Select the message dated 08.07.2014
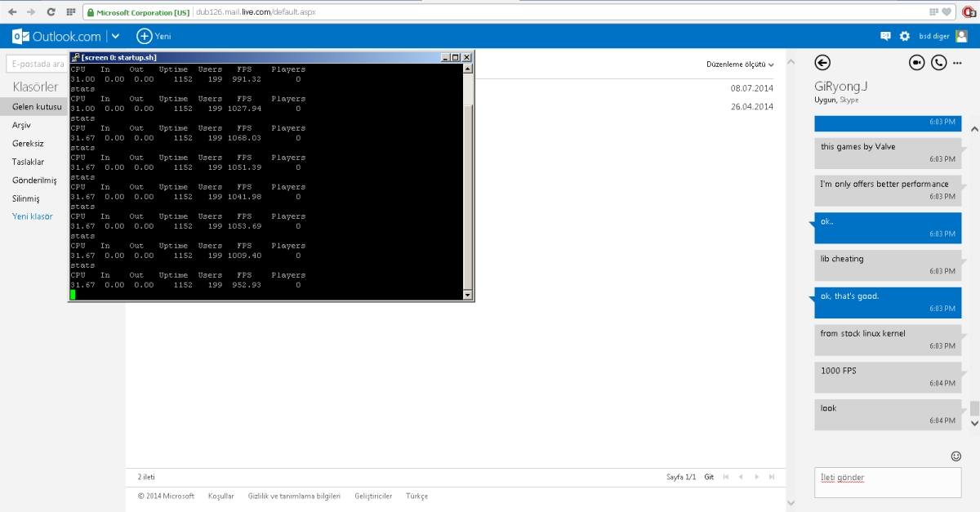Screen dimensions: 980x512 click(x=751, y=88)
